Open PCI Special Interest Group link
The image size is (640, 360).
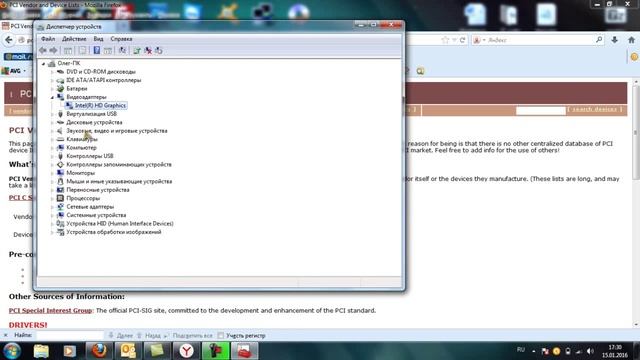51,311
